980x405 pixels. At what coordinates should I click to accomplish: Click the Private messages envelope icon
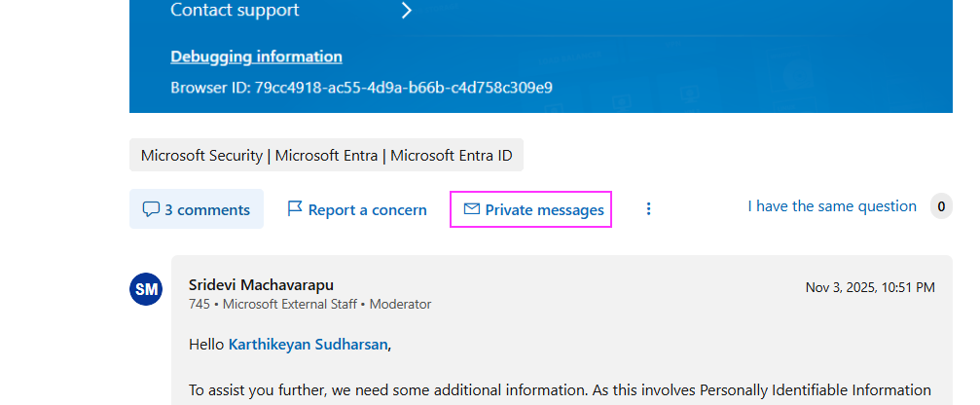(x=471, y=208)
